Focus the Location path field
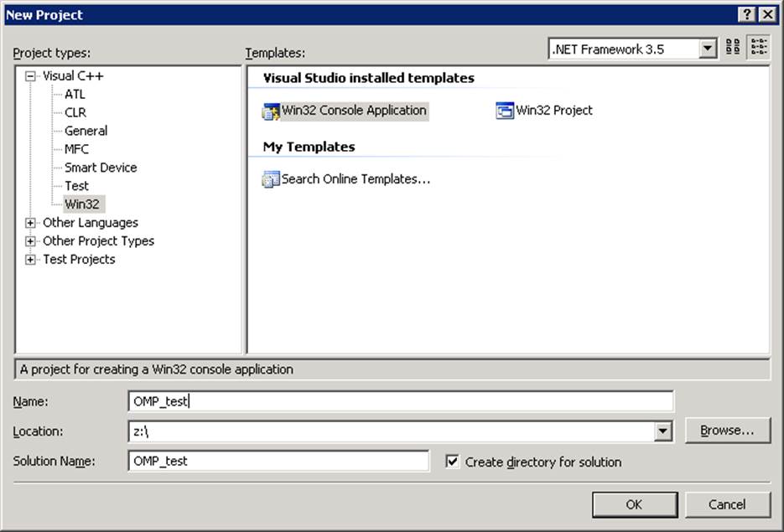The width and height of the screenshot is (784, 532). tap(392, 431)
